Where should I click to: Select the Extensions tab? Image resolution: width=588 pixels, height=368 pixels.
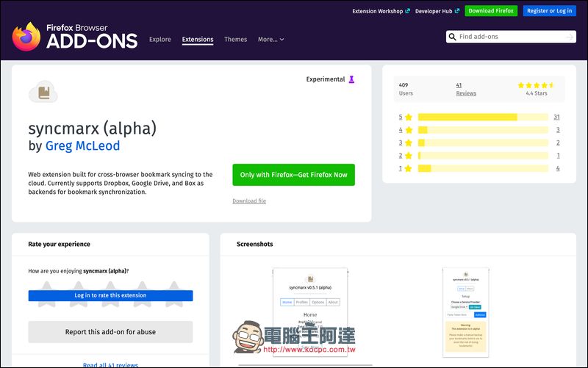tap(197, 40)
